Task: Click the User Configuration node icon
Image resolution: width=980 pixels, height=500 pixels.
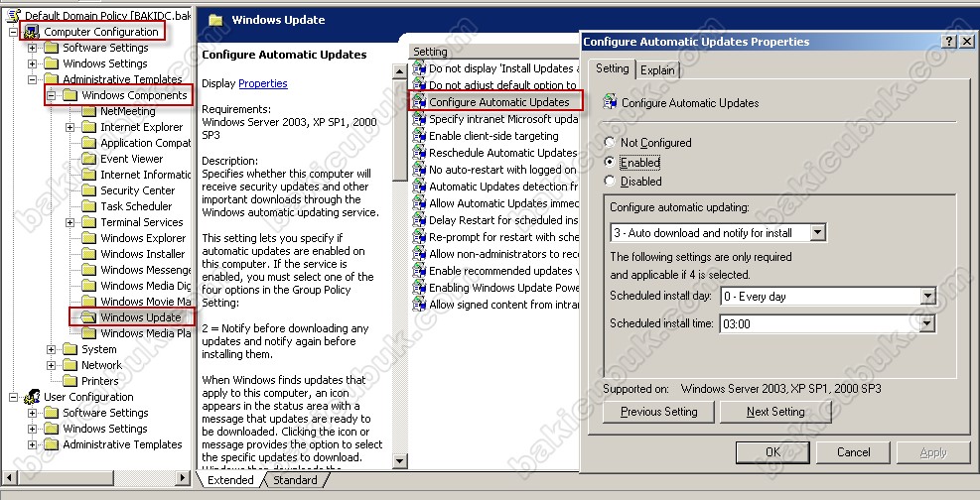Action: (31, 397)
